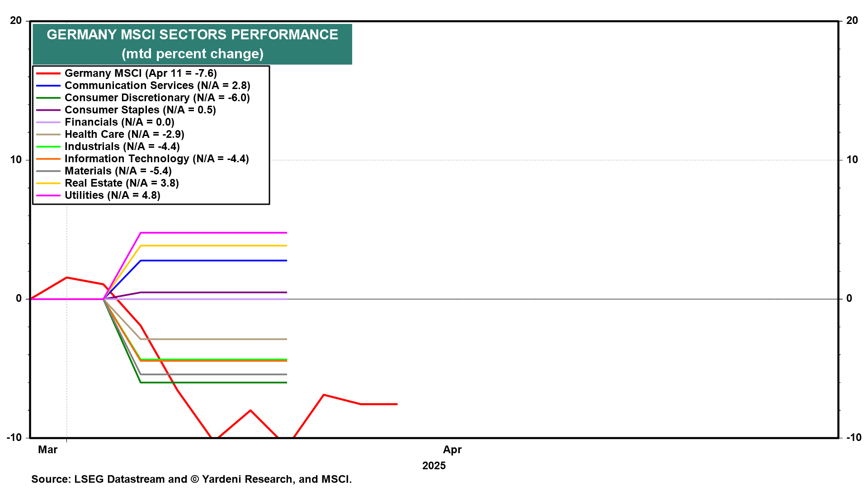
Task: Click the Financials legend entry
Action: click(119, 122)
